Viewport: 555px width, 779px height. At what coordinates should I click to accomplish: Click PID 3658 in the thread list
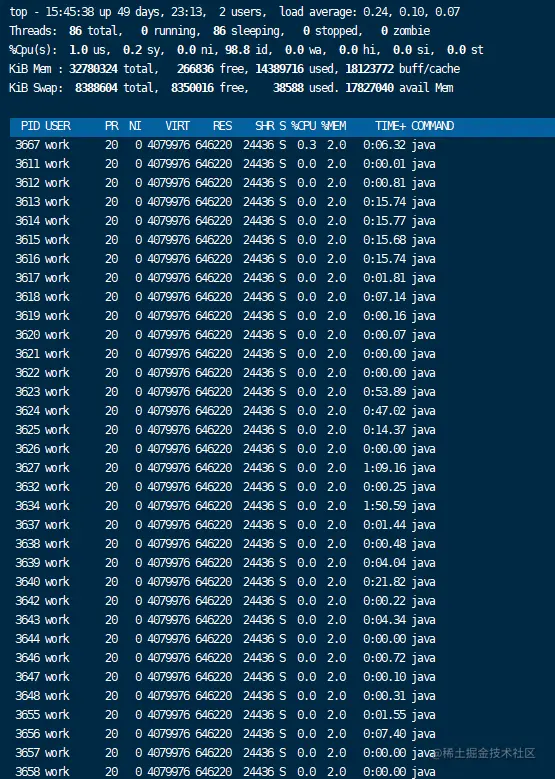(27, 772)
